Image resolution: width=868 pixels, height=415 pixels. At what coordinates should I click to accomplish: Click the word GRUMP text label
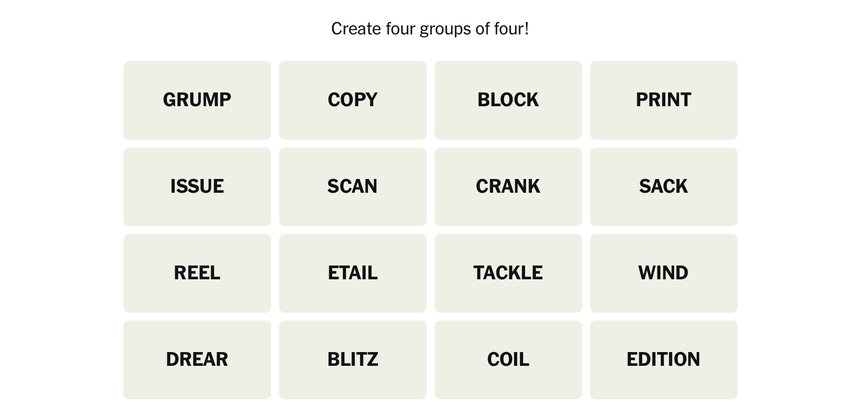(x=197, y=100)
